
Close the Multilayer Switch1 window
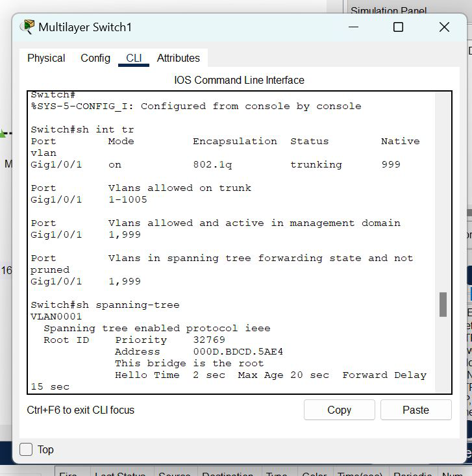coord(444,27)
